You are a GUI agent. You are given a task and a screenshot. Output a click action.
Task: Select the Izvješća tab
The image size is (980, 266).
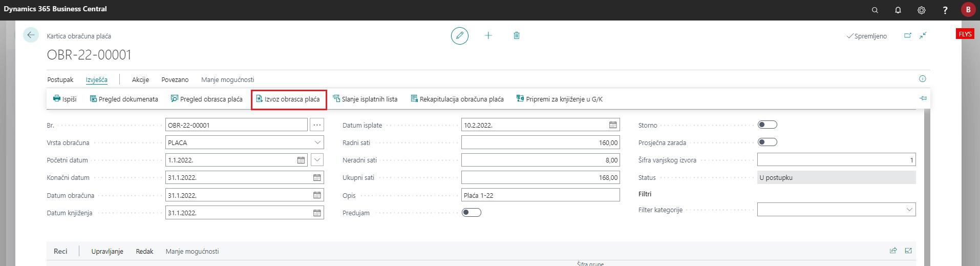(x=97, y=79)
